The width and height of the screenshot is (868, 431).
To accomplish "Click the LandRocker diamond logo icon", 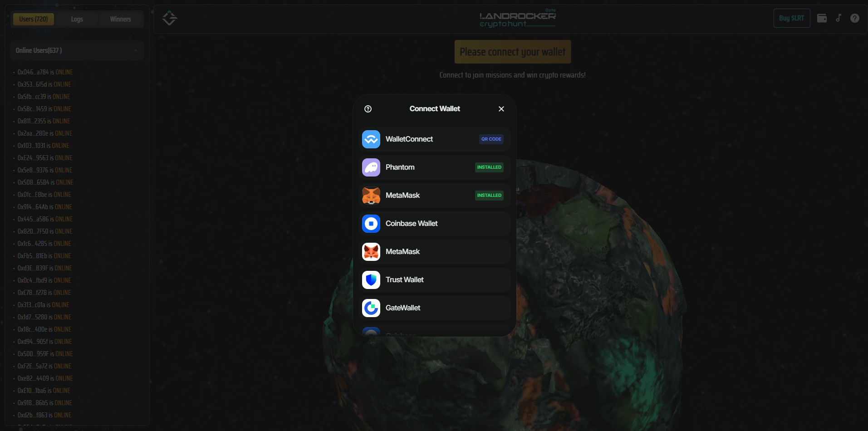I will click(170, 18).
